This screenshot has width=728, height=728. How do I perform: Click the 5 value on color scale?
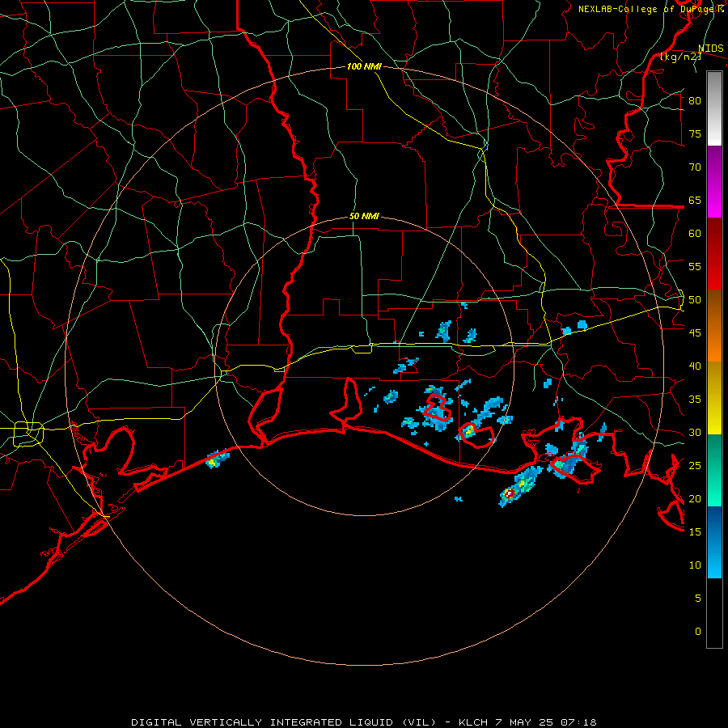(698, 599)
